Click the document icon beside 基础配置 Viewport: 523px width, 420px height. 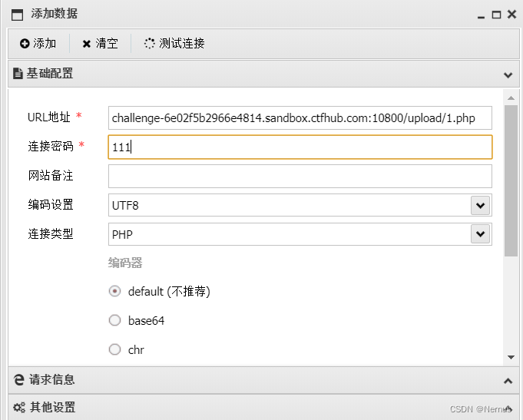coord(18,73)
